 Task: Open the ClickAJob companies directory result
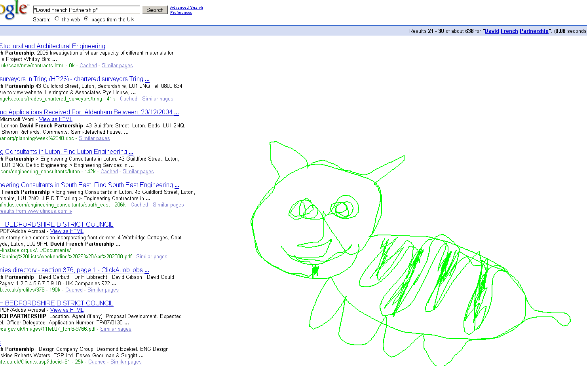tap(75, 270)
